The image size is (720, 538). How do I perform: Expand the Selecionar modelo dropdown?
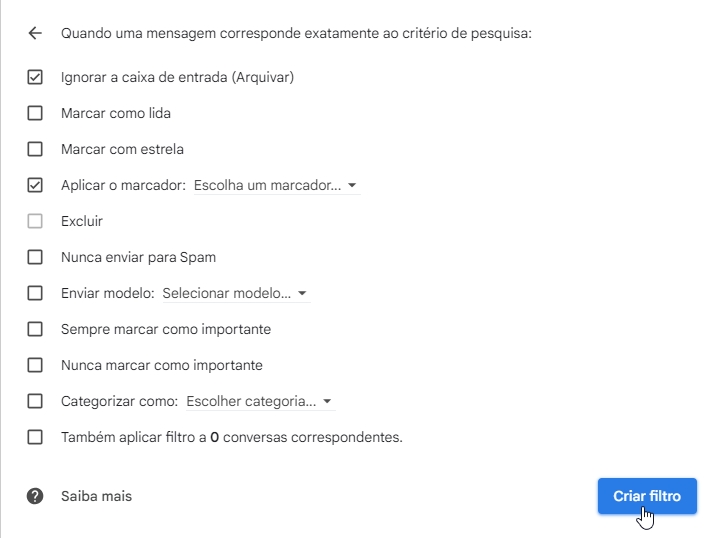(235, 293)
